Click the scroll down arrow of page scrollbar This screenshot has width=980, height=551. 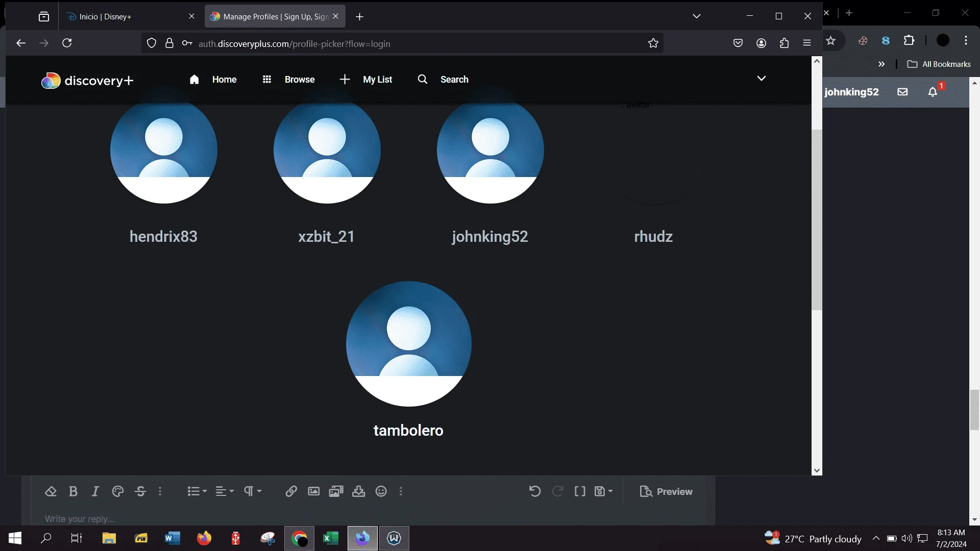coord(817,470)
